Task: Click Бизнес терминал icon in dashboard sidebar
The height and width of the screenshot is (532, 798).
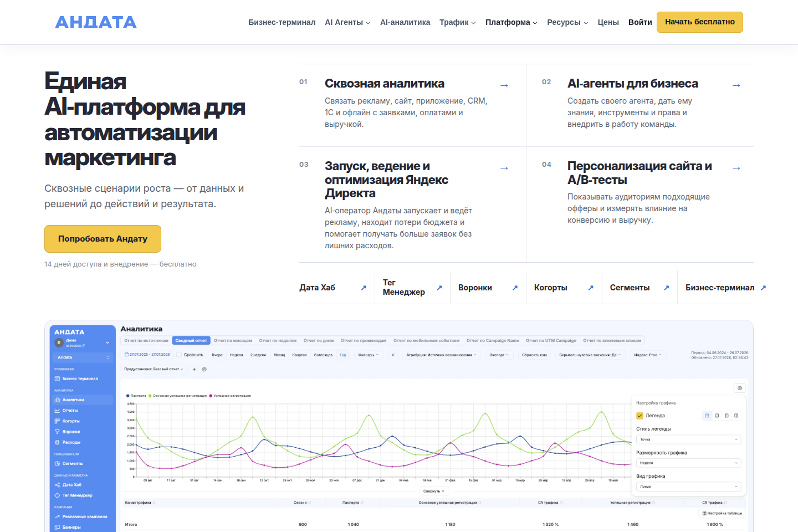Action: [x=57, y=378]
